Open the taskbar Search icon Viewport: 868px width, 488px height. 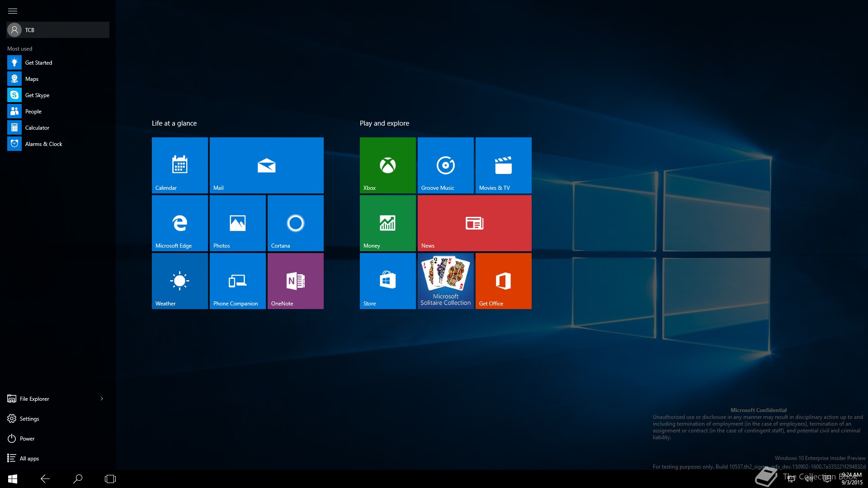pyautogui.click(x=78, y=479)
